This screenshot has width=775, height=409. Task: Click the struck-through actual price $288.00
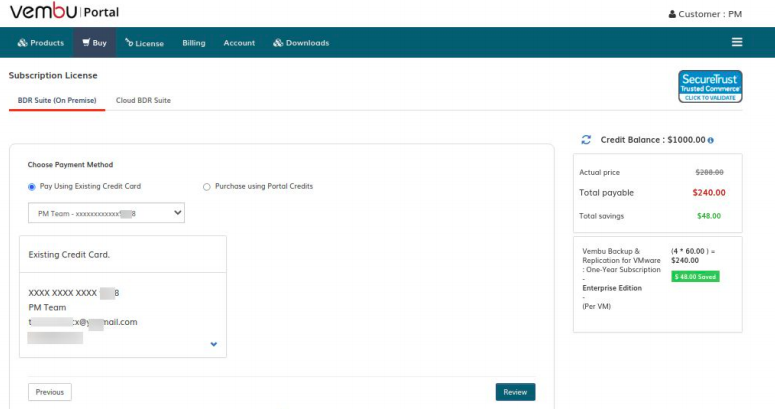pos(709,172)
